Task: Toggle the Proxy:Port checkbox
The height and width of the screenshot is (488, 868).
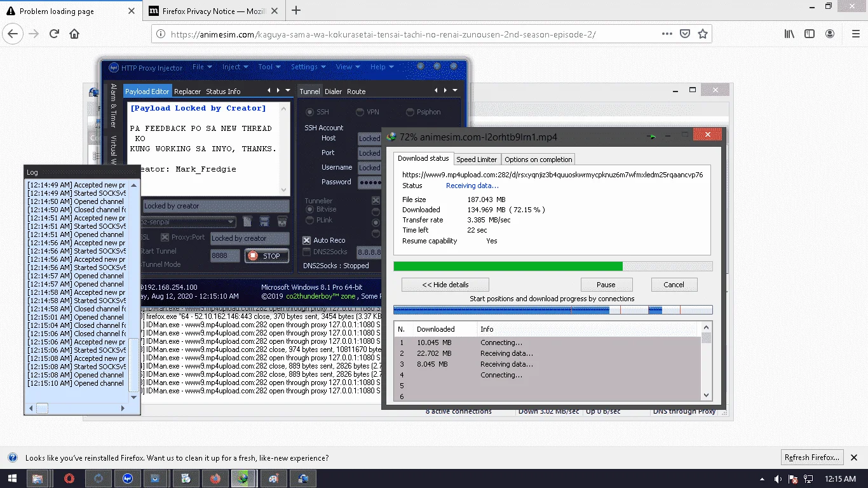Action: click(165, 238)
